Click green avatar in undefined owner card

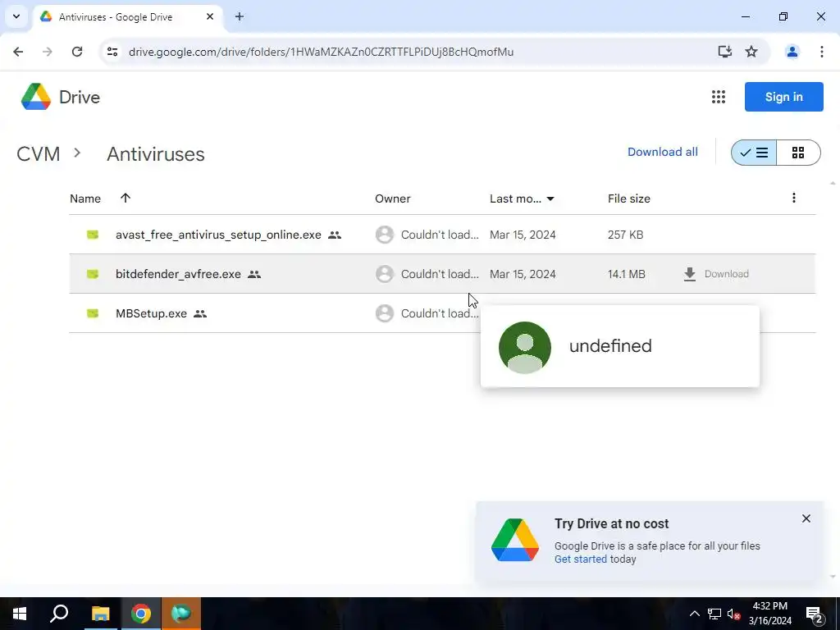[524, 347]
